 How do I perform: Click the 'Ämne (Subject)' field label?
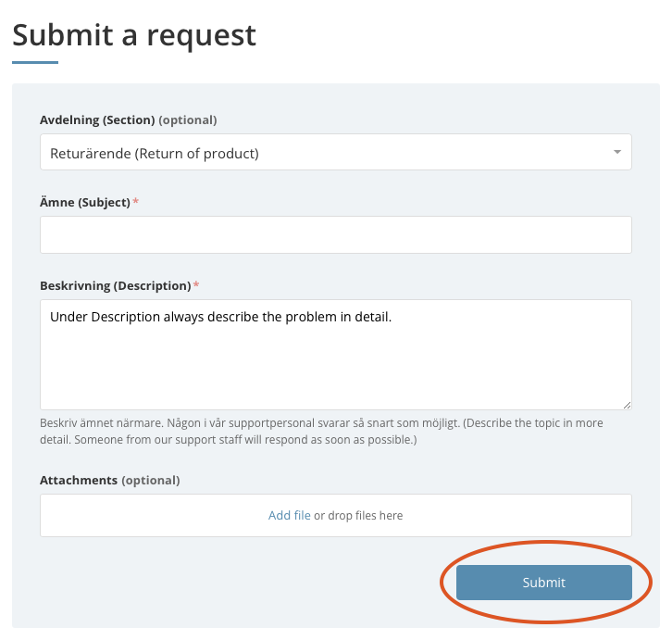pyautogui.click(x=85, y=202)
